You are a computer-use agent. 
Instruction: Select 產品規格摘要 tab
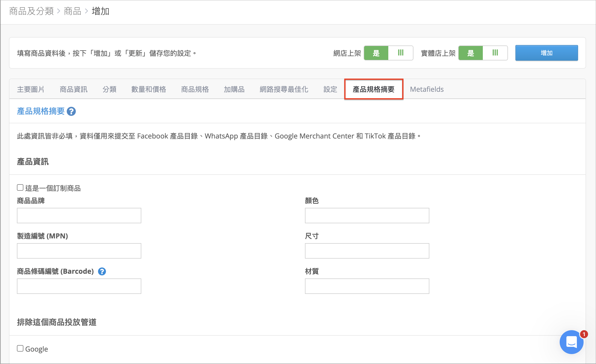click(374, 89)
